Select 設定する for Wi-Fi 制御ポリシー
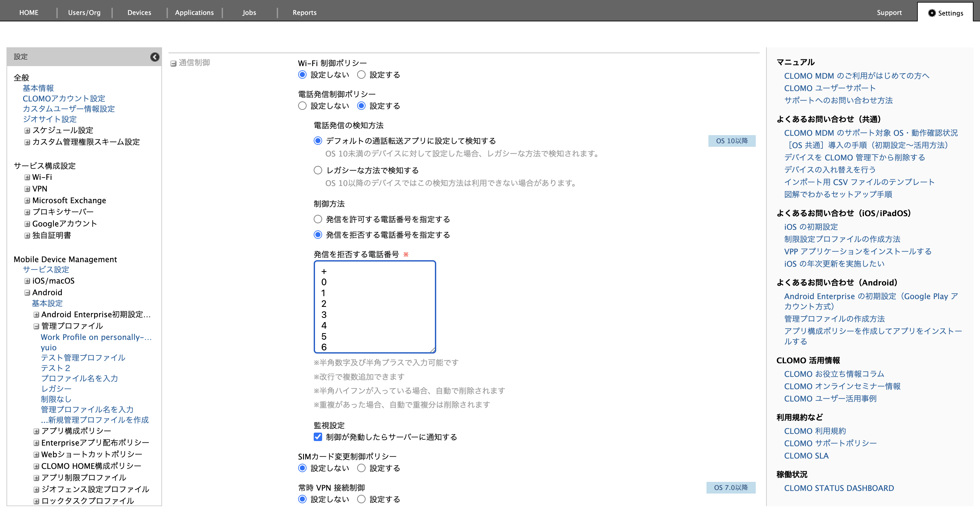Viewport: 980px width, 512px height. coord(361,75)
